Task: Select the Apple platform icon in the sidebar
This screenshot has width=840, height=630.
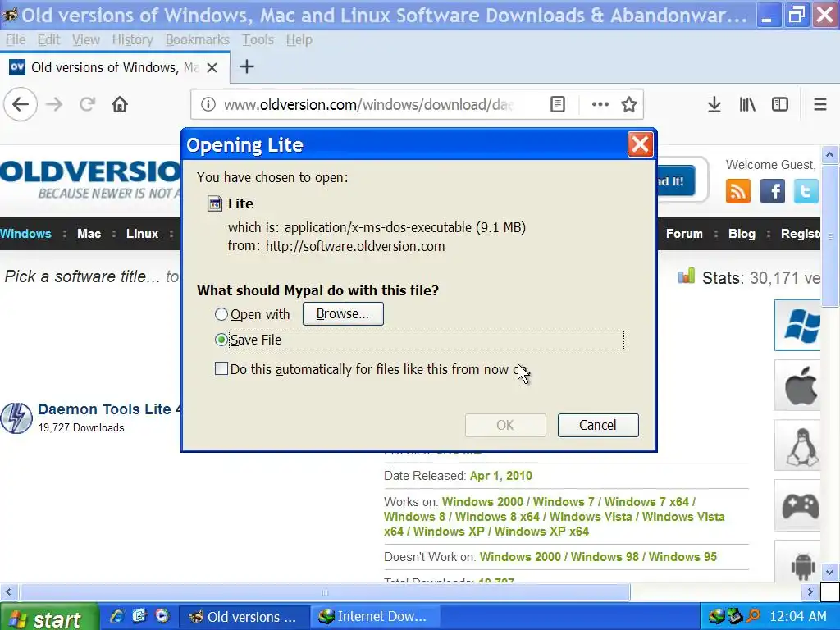Action: [798, 386]
